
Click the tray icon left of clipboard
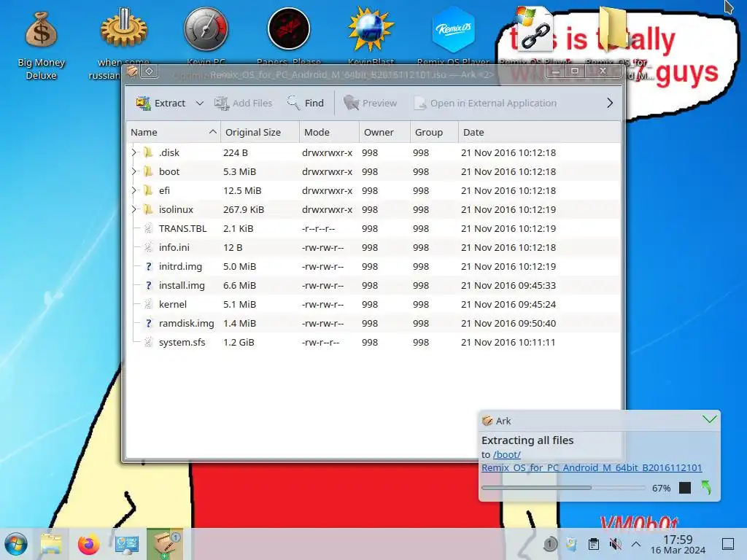(x=571, y=544)
